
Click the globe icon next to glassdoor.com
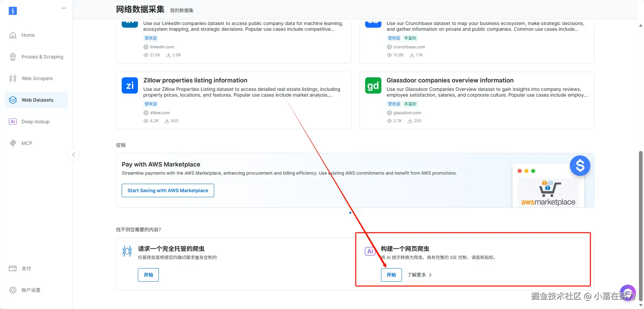[389, 113]
